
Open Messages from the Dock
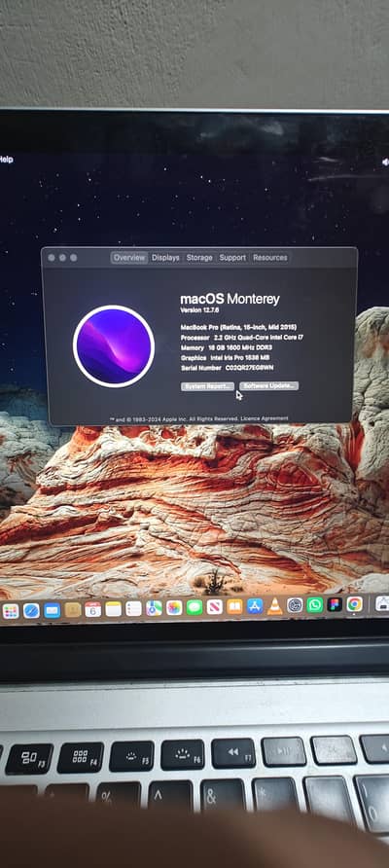point(194,607)
